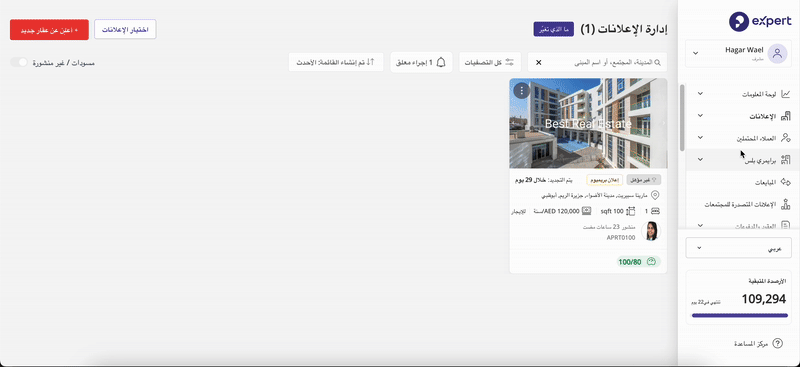Open the كل التصفيات filters button
This screenshot has height=367, width=800.
point(490,62)
